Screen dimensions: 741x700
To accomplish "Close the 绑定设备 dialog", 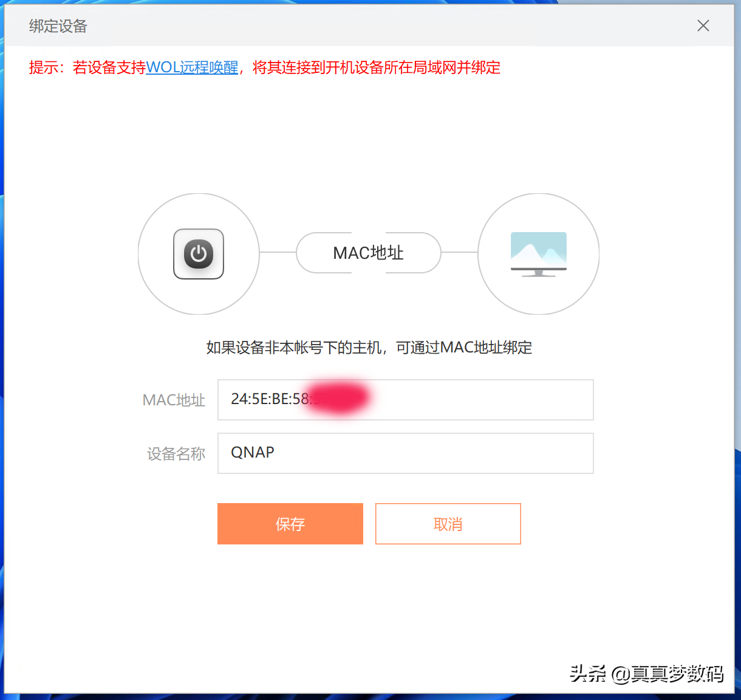I will [703, 26].
